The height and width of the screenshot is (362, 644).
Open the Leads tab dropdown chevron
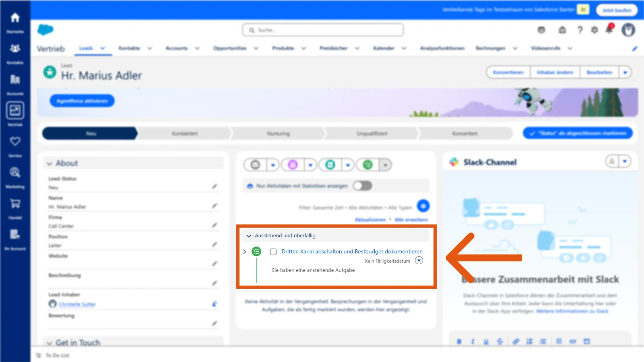pos(103,48)
